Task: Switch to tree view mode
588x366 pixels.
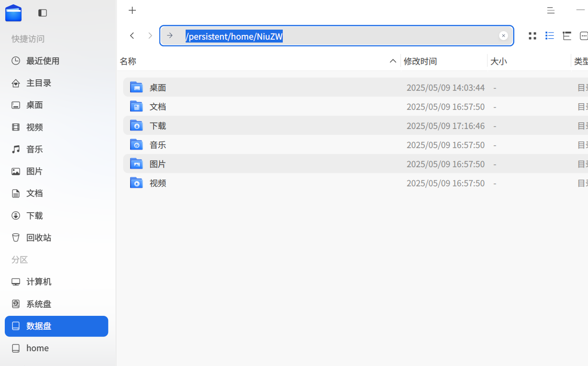Action: pos(567,36)
